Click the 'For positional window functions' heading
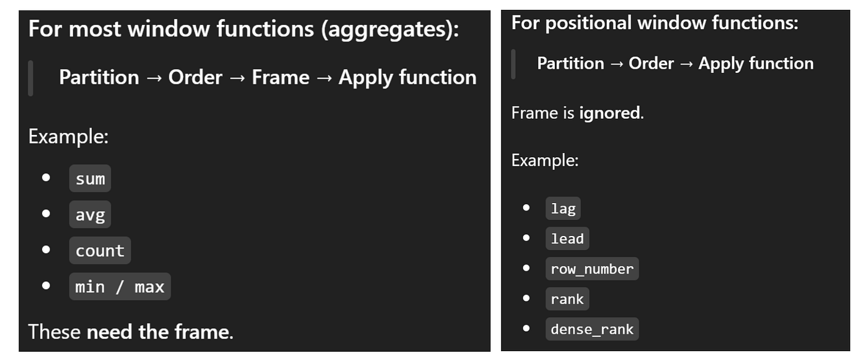The height and width of the screenshot is (361, 868). [655, 23]
